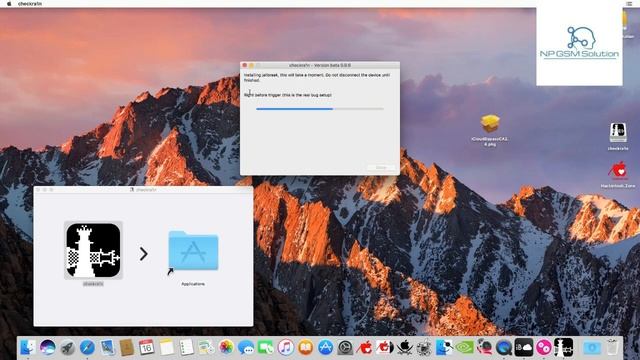
Task: Select checkra1n disk image on desktop
Action: [x=618, y=136]
